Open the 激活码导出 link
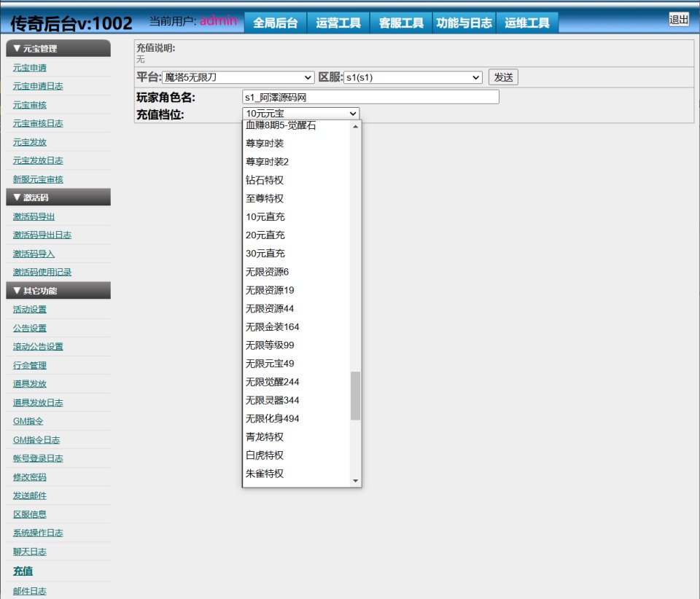The height and width of the screenshot is (599, 700). pos(34,216)
